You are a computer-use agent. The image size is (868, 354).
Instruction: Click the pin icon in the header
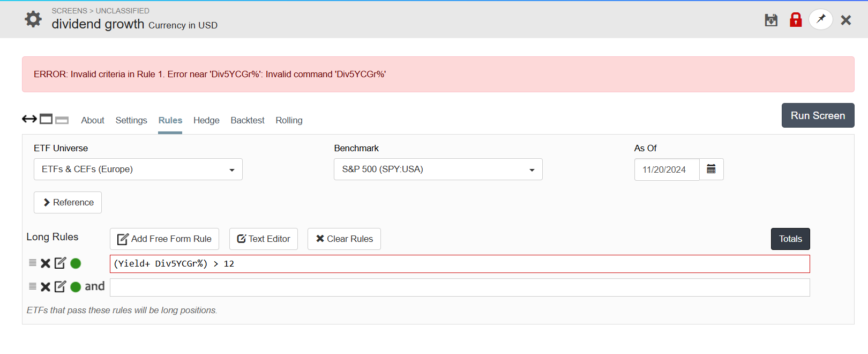[821, 20]
